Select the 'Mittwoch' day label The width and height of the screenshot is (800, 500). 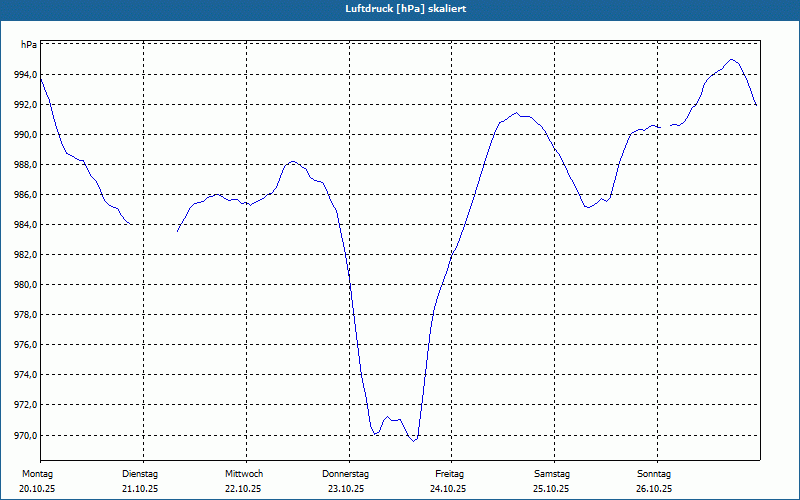244,474
